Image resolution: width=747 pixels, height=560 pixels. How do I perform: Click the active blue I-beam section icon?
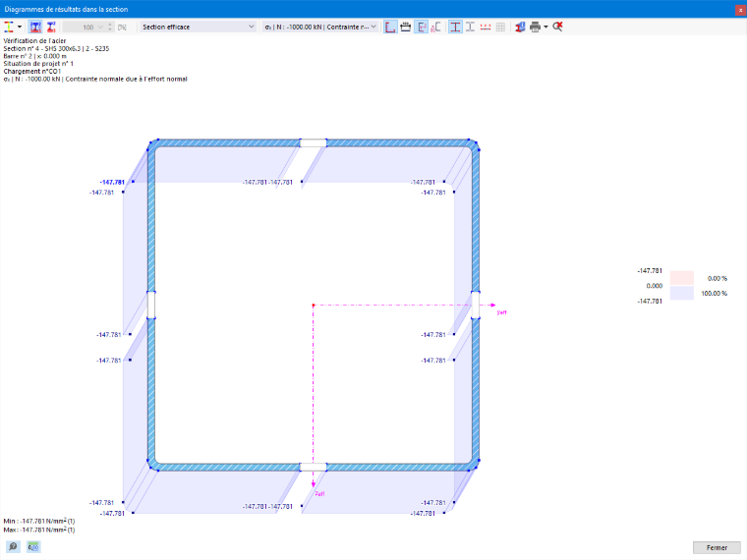(x=455, y=28)
